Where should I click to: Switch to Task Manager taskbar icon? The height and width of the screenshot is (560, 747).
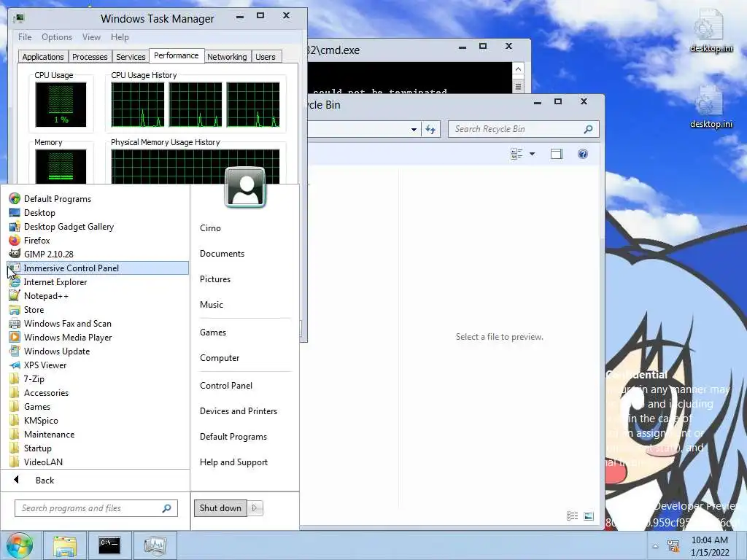[155, 545]
